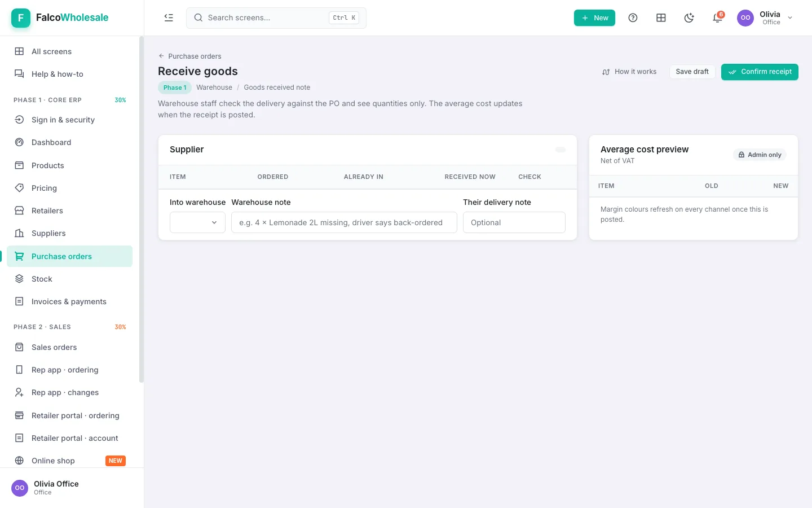The height and width of the screenshot is (508, 812).
Task: Open Rep app · ordering
Action: point(69,370)
